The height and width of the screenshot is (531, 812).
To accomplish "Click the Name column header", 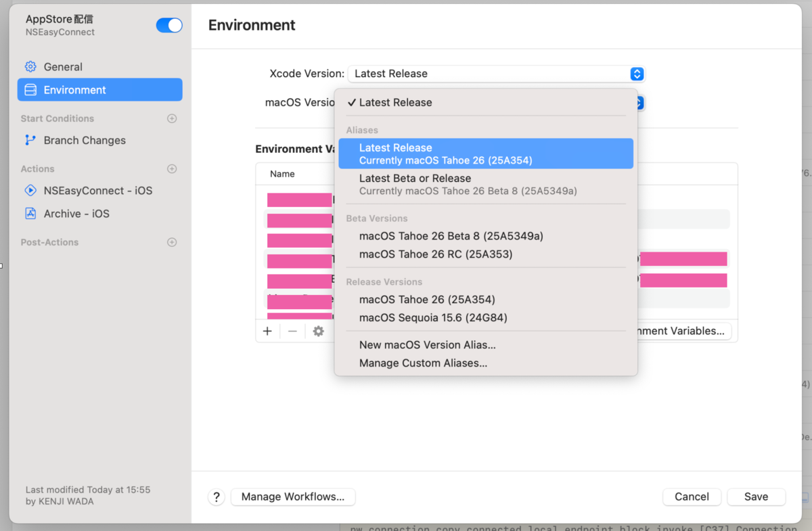I will [x=282, y=174].
